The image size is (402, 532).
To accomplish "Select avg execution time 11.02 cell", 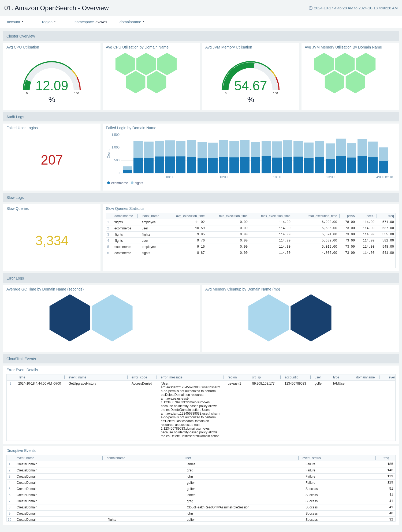I will 200,222.
